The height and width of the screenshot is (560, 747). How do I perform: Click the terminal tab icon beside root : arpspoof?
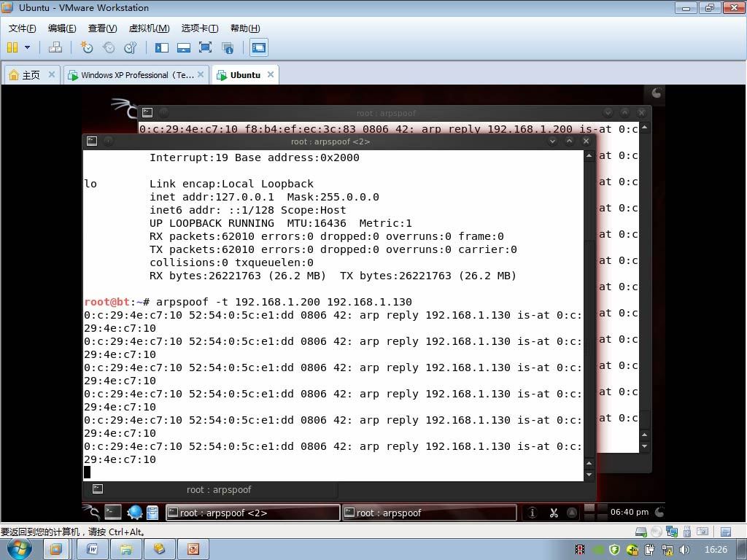[98, 489]
